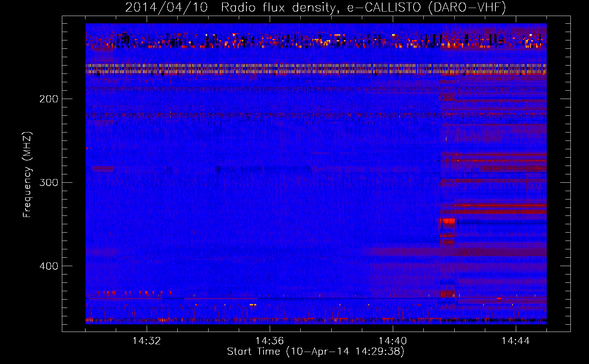
Task: Click the 'Frequency (MHZ)' axis label
Action: point(27,174)
